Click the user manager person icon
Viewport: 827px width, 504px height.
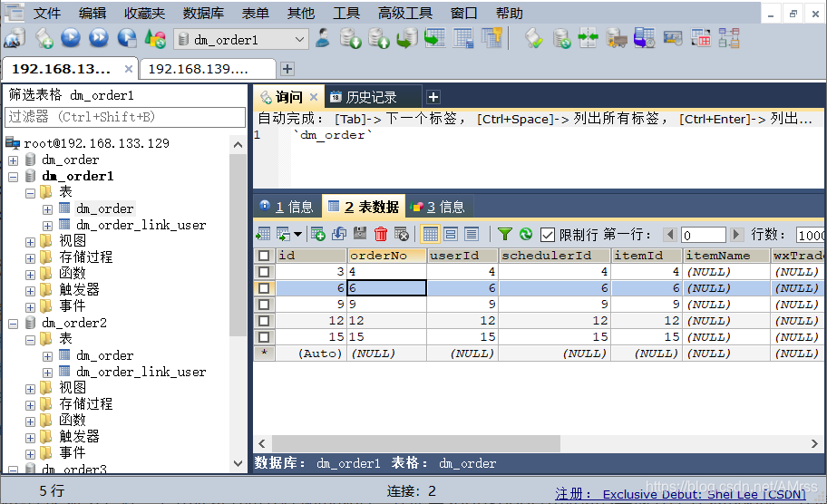pyautogui.click(x=322, y=38)
